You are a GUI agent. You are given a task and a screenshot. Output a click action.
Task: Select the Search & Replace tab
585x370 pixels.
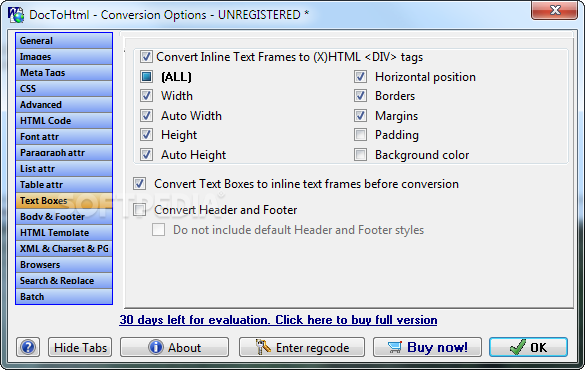pos(64,281)
